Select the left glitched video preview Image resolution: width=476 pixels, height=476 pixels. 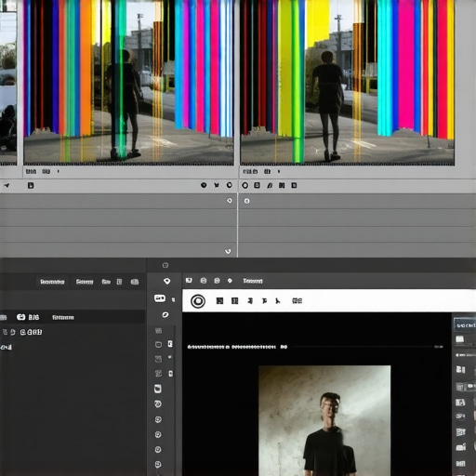(128, 82)
